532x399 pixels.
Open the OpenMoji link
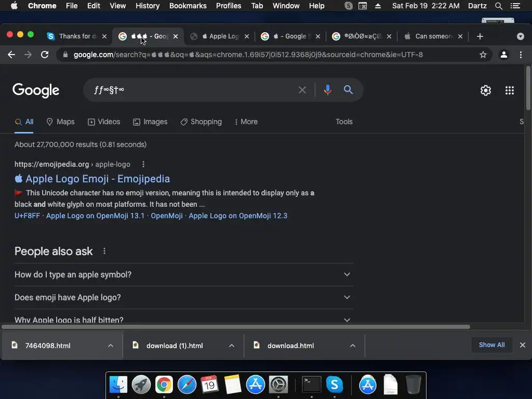tap(167, 216)
